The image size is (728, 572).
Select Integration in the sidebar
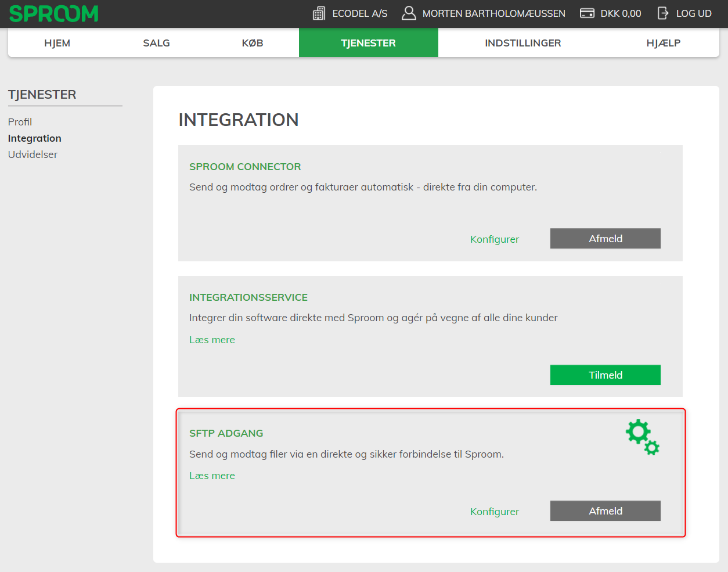(x=35, y=138)
